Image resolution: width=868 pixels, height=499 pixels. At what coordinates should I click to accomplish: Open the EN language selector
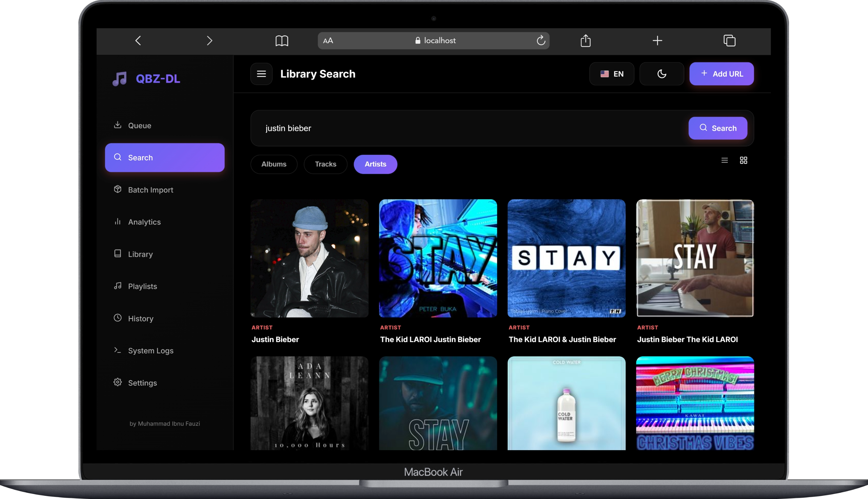[x=611, y=74]
